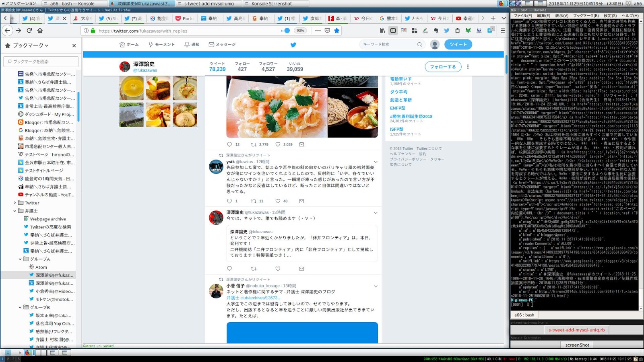
Task: Close the bookmarks sidebar
Action: (74, 45)
